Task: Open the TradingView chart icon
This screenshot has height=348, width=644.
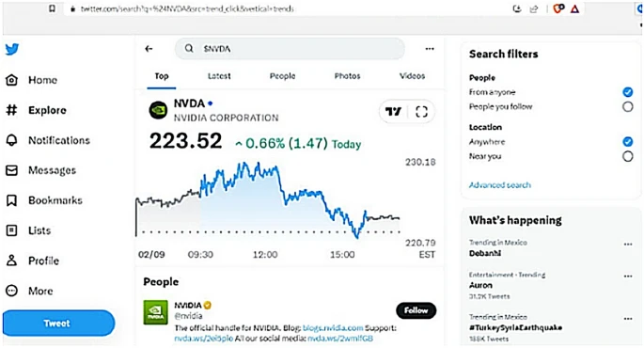Action: tap(393, 111)
